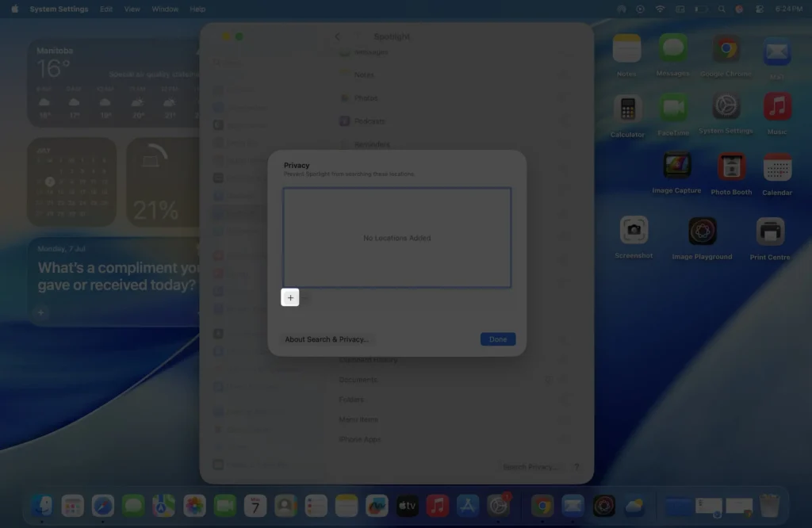812x528 pixels.
Task: Open the Wi-Fi menu bar dropdown
Action: 660,9
